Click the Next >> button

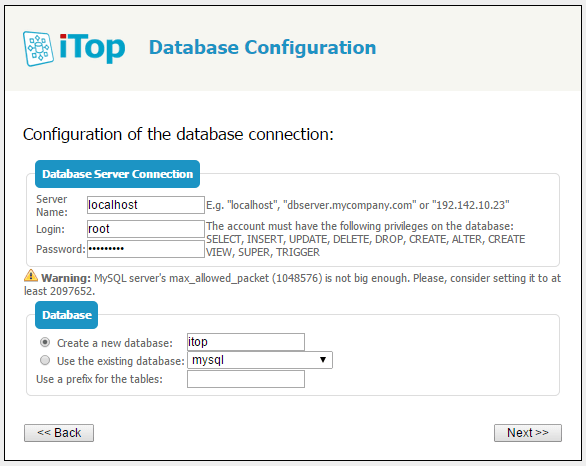(x=528, y=433)
